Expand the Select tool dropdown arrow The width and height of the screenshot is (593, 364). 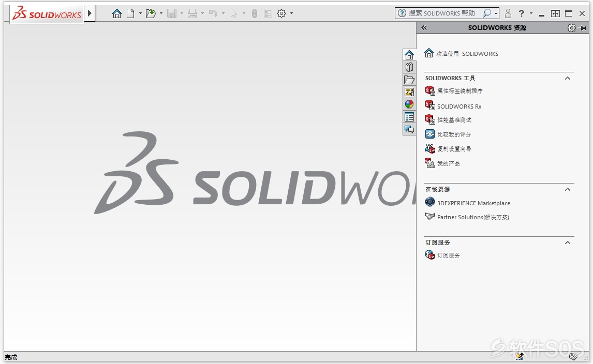tap(244, 13)
